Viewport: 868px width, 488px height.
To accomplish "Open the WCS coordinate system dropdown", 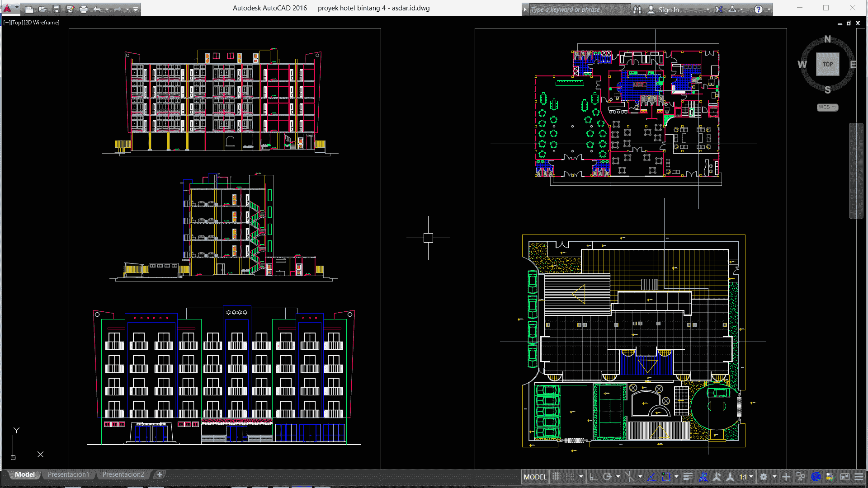I will pyautogui.click(x=827, y=108).
